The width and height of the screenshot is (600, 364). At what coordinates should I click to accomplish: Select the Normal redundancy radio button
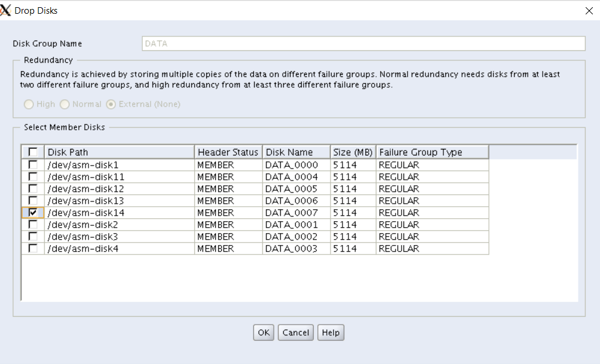[x=65, y=104]
